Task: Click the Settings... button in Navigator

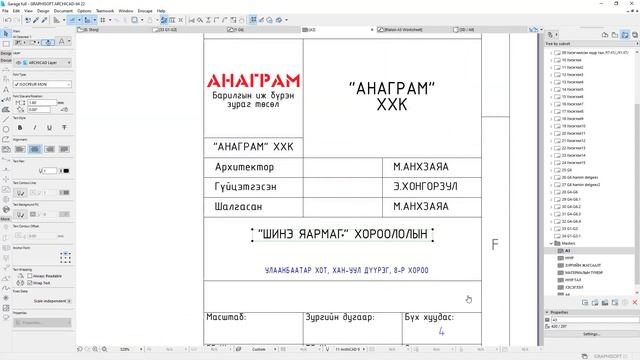Action: pyautogui.click(x=591, y=334)
